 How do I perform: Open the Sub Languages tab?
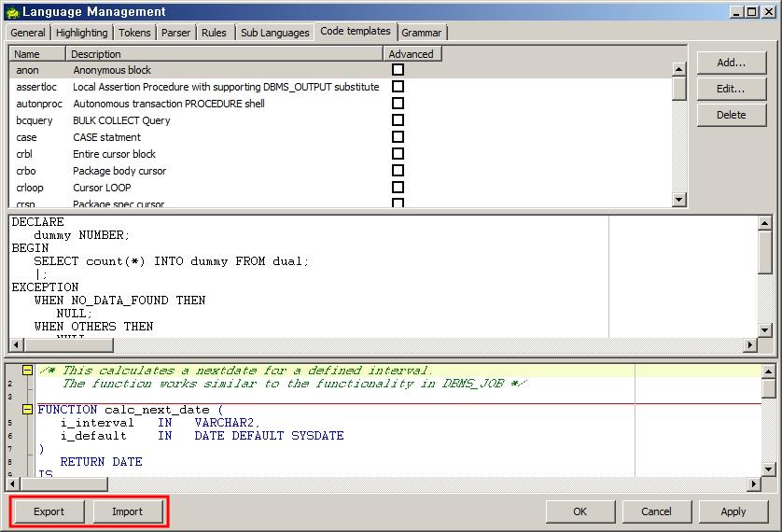pyautogui.click(x=274, y=33)
